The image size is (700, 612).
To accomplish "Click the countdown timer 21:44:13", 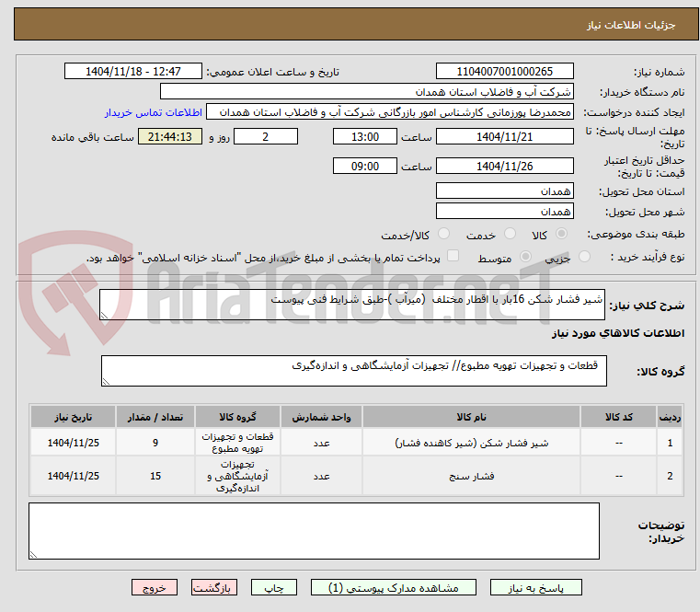I will pos(169,136).
